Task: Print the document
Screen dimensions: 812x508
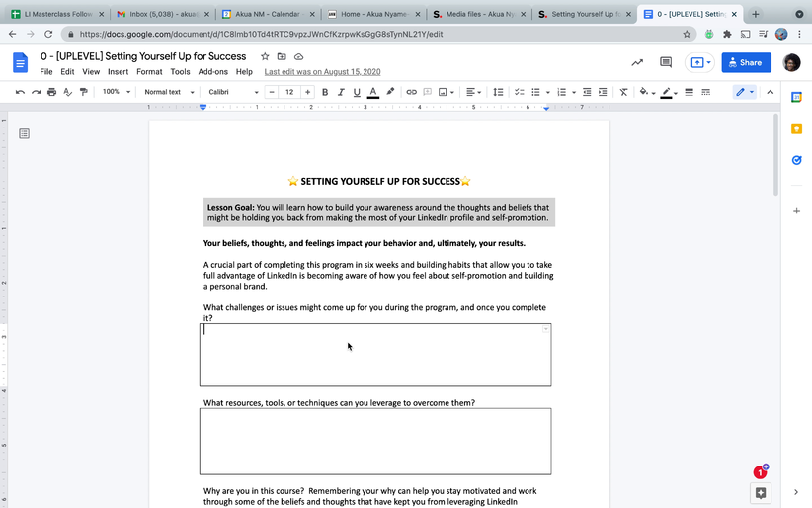Action: pos(51,92)
